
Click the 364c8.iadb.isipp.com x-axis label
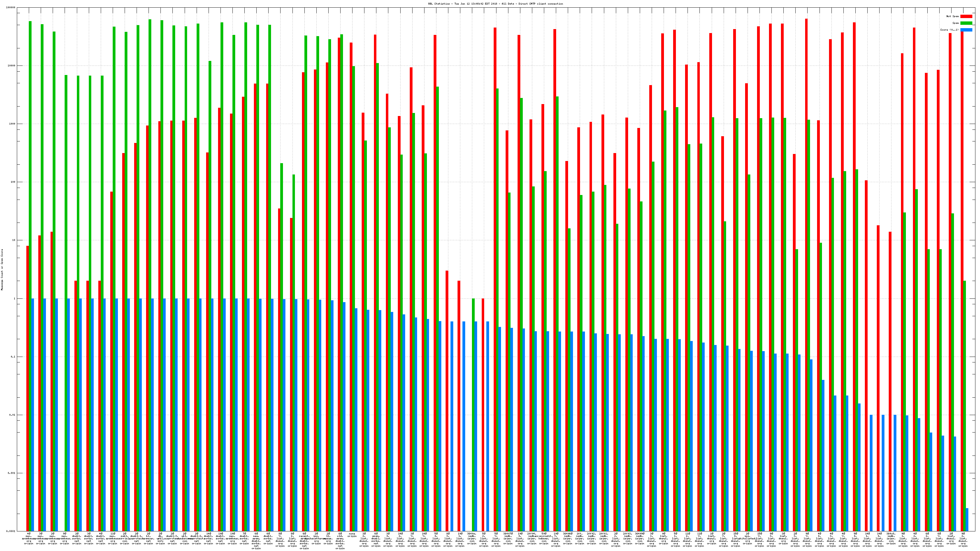tap(891, 538)
